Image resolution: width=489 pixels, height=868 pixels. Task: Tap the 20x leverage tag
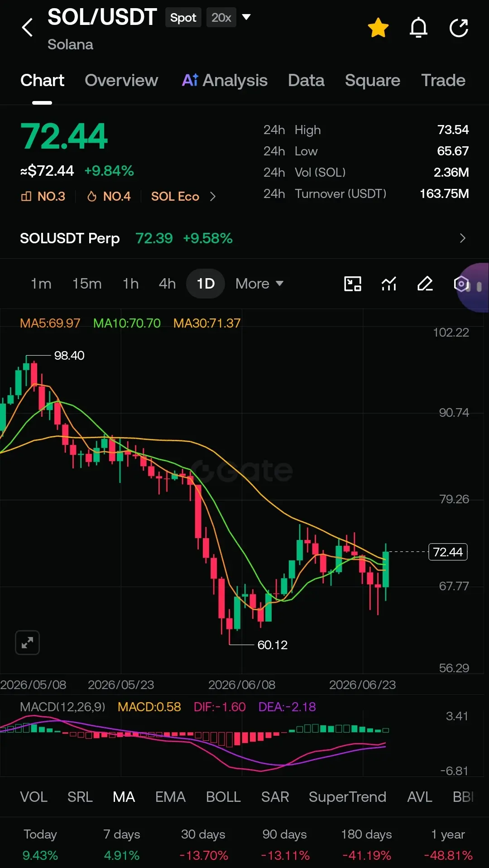[x=221, y=18]
